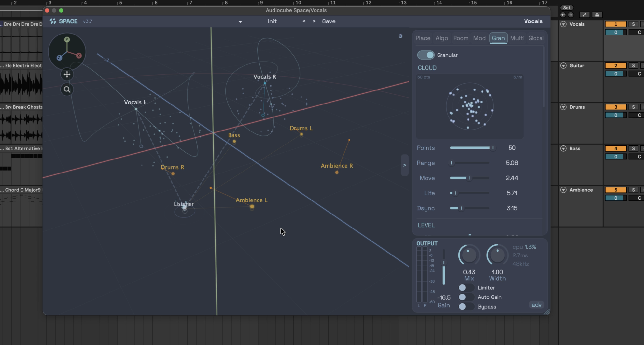Screen dimensions: 644x345
Task: Click the side panel vertical scrollbar
Action: (x=543, y=77)
